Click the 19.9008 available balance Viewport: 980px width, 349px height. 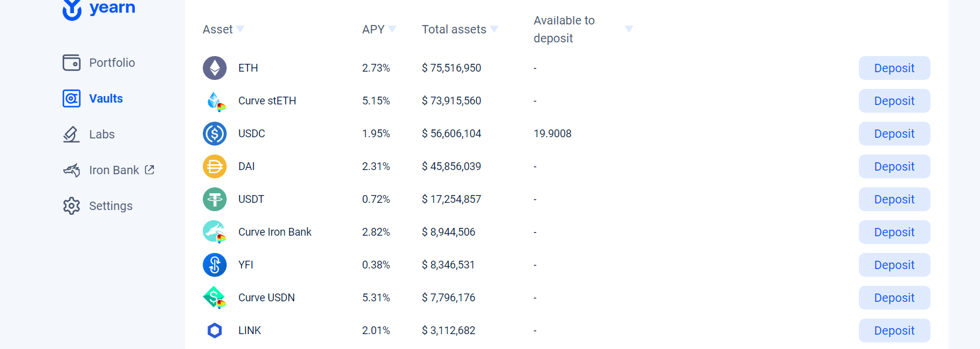(x=552, y=134)
